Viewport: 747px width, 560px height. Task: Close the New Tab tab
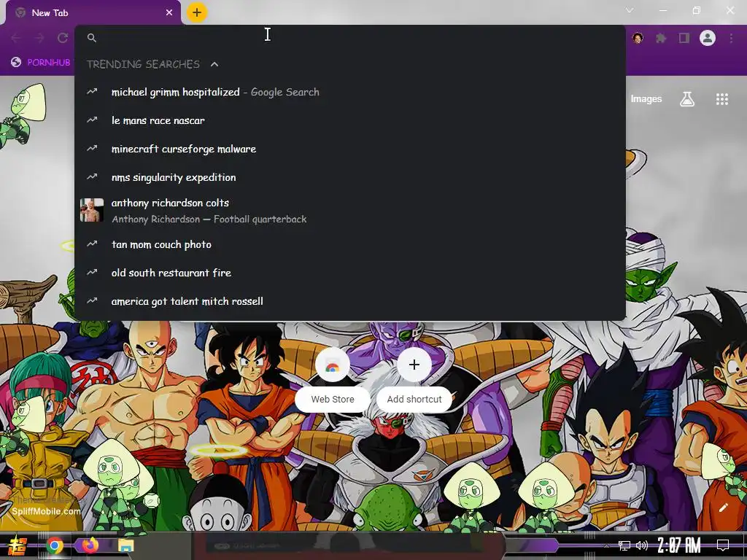point(169,13)
